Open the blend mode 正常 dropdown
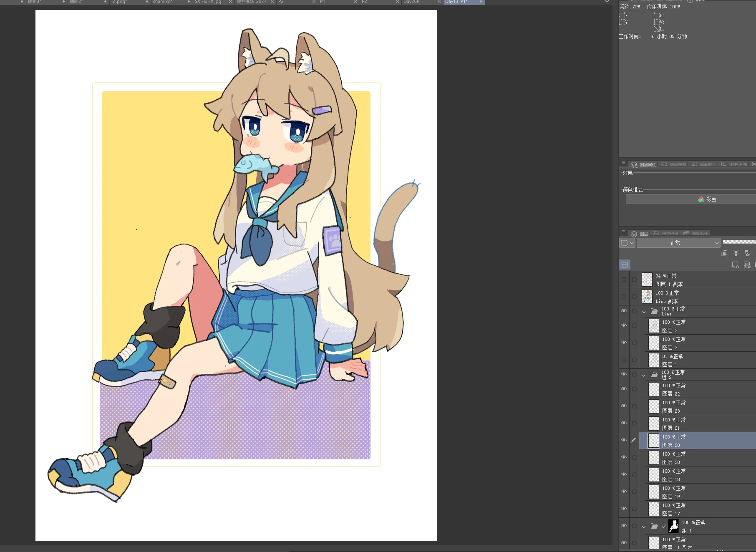Viewport: 756px width, 552px height. (x=678, y=243)
